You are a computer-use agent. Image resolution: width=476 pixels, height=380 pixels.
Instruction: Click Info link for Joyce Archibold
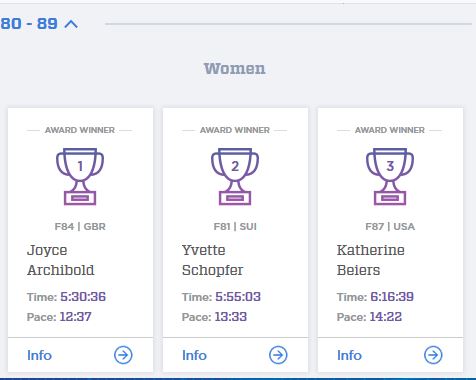[x=39, y=355]
